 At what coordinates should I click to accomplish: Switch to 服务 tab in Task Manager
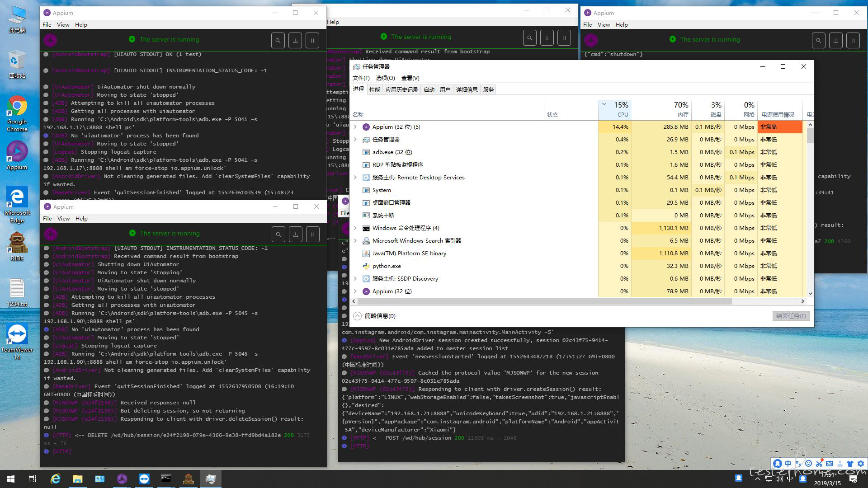click(489, 90)
